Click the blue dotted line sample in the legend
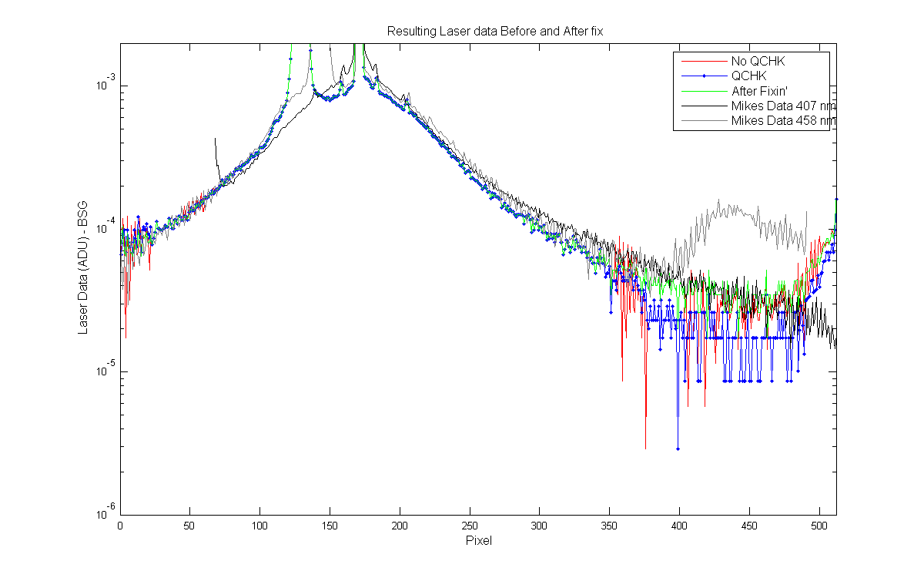The image size is (924, 578). pyautogui.click(x=703, y=76)
